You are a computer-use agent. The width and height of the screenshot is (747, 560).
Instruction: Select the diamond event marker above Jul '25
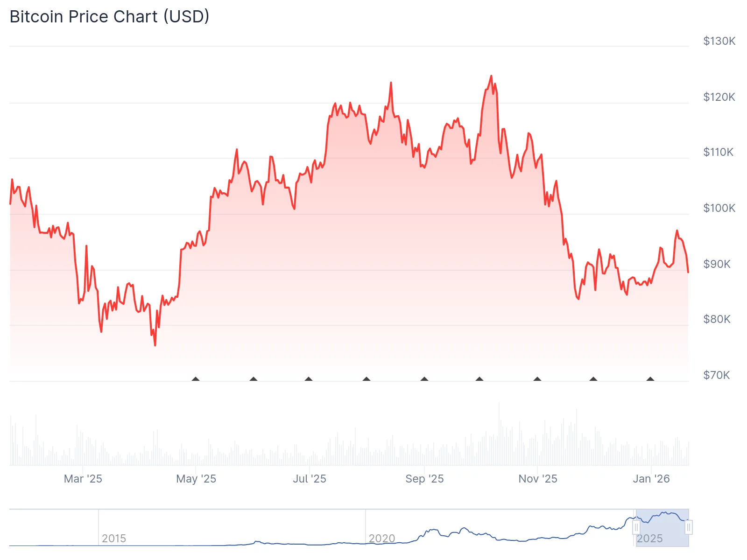pos(309,379)
